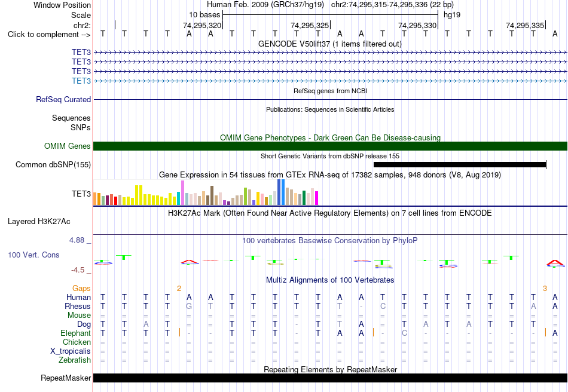Image resolution: width=568 pixels, height=392 pixels.
Task: Open Repeating Elements by RepeatMasker title
Action: [x=330, y=369]
